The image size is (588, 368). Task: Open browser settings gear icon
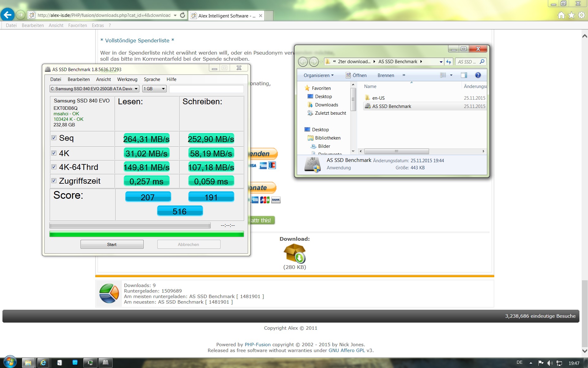point(581,15)
